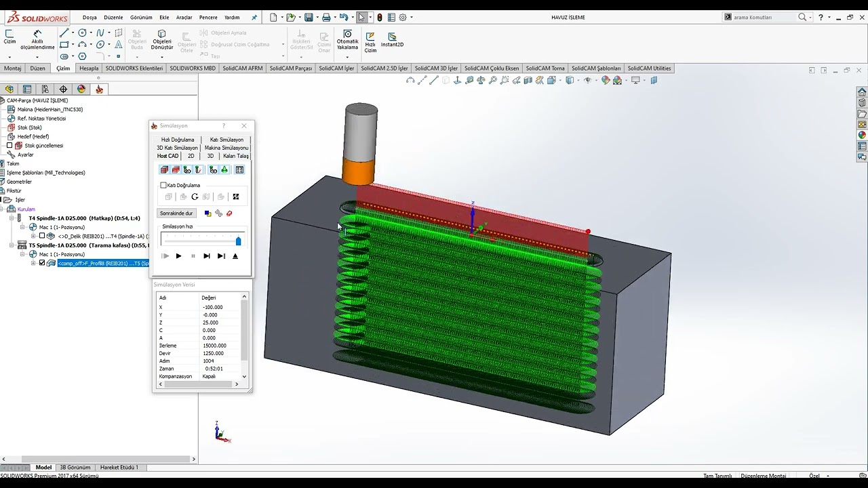This screenshot has height=488, width=868.
Task: Select the Makina Simülasyonu tab
Action: coord(226,148)
